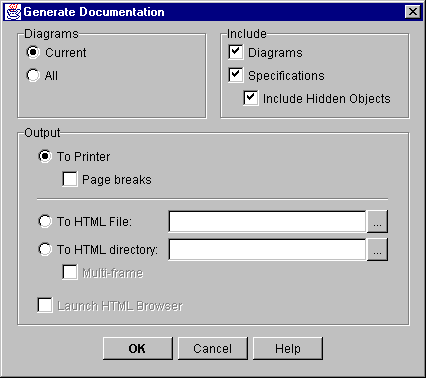Click the HTML directory path input field

[267, 249]
